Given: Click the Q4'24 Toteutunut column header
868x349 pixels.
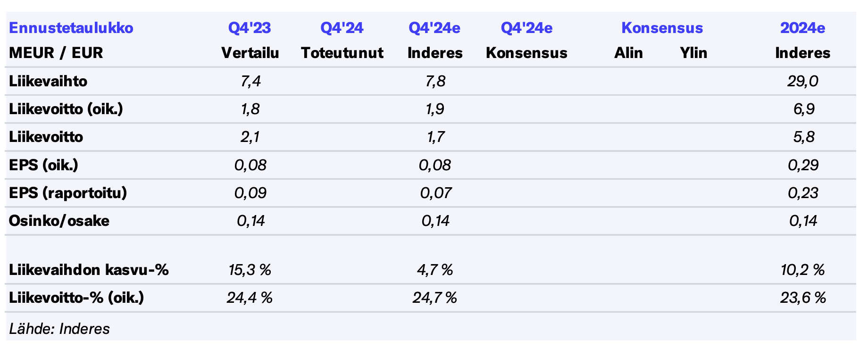Looking at the screenshot, I should tap(342, 28).
